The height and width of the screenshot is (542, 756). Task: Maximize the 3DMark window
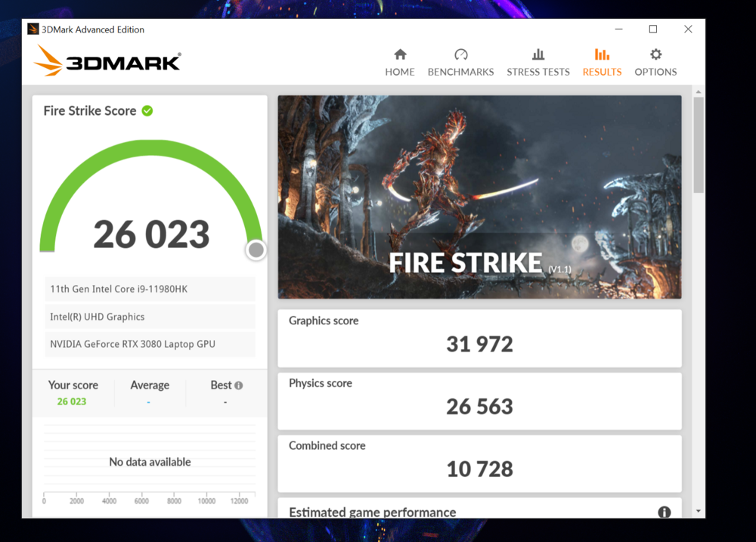[653, 29]
